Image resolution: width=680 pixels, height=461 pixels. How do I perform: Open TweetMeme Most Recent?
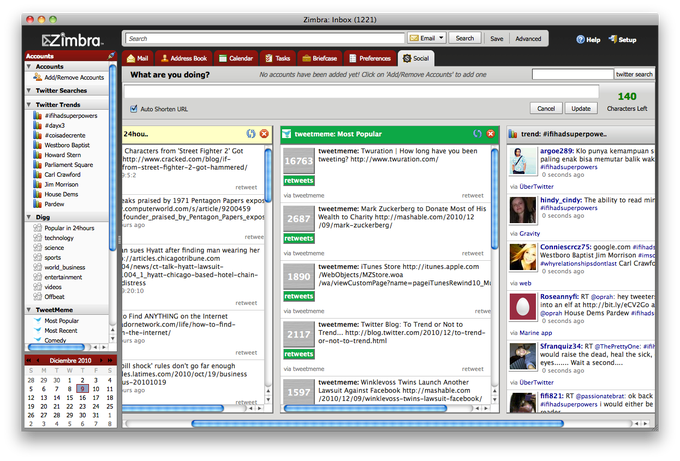pos(61,330)
